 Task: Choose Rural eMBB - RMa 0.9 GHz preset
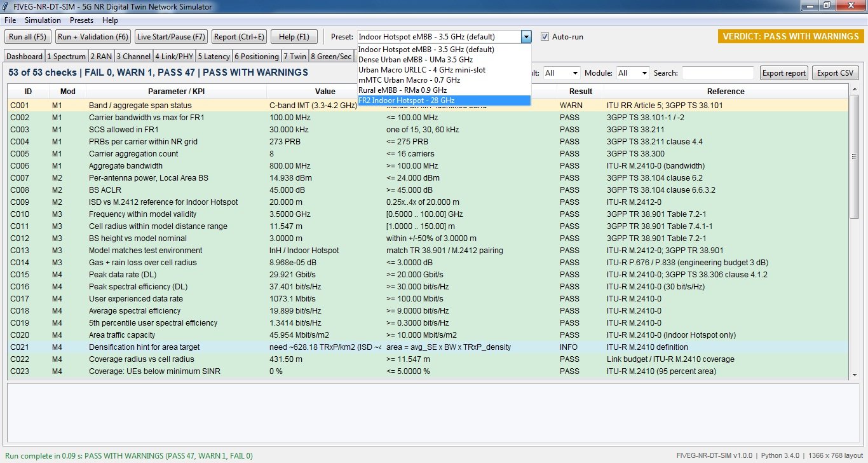pyautogui.click(x=444, y=90)
